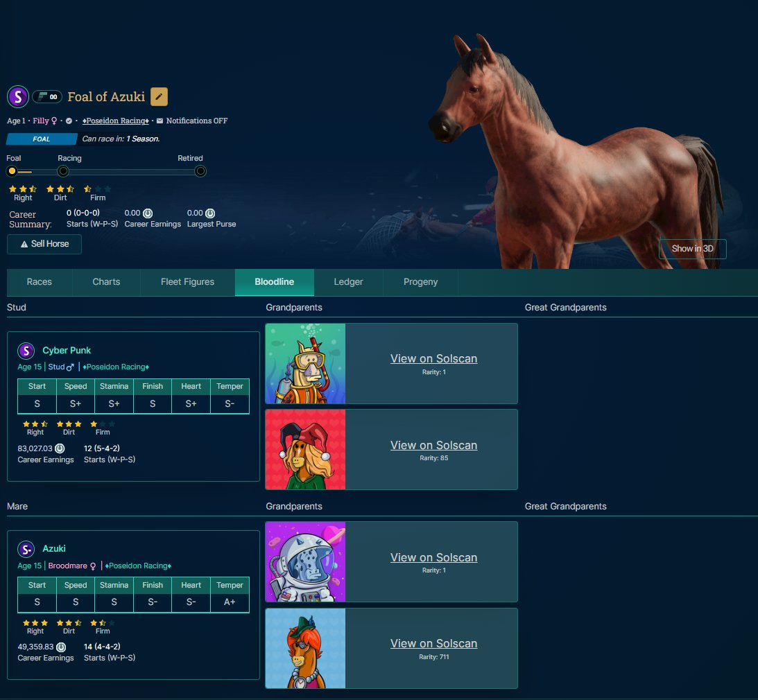Click the envelope icon next to Notifications OFF
This screenshot has width=758, height=700.
pyautogui.click(x=160, y=121)
